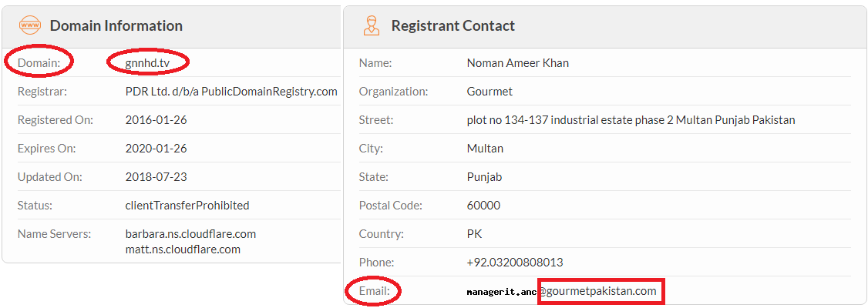This screenshot has height=308, width=868.
Task: Select the registrant name Noman Ameer Khan
Action: coord(518,63)
